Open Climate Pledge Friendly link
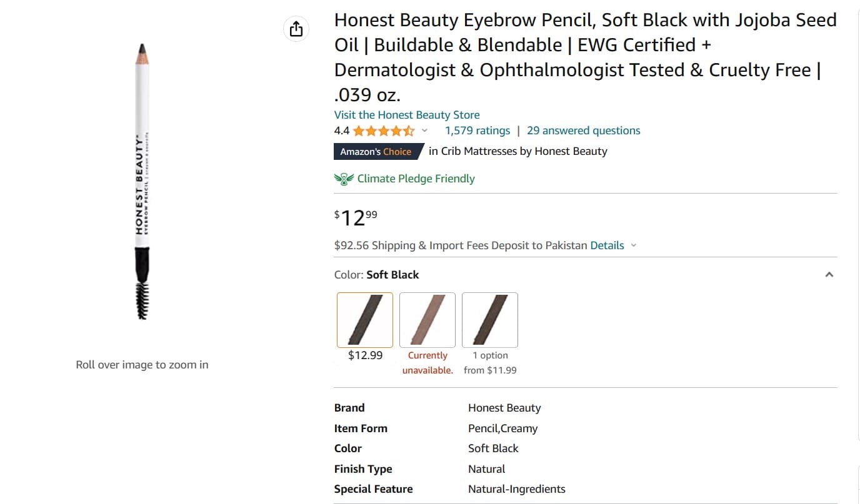860x504 pixels. [x=416, y=179]
